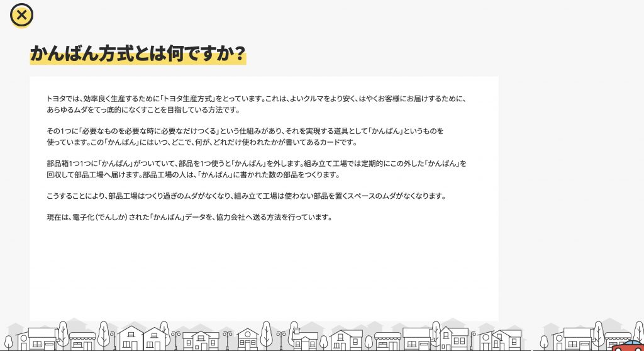This screenshot has height=351, width=644.
Task: Click the paragraph starting "部品箱1つ1つに「かんばん」がついていて"
Action: (x=257, y=169)
